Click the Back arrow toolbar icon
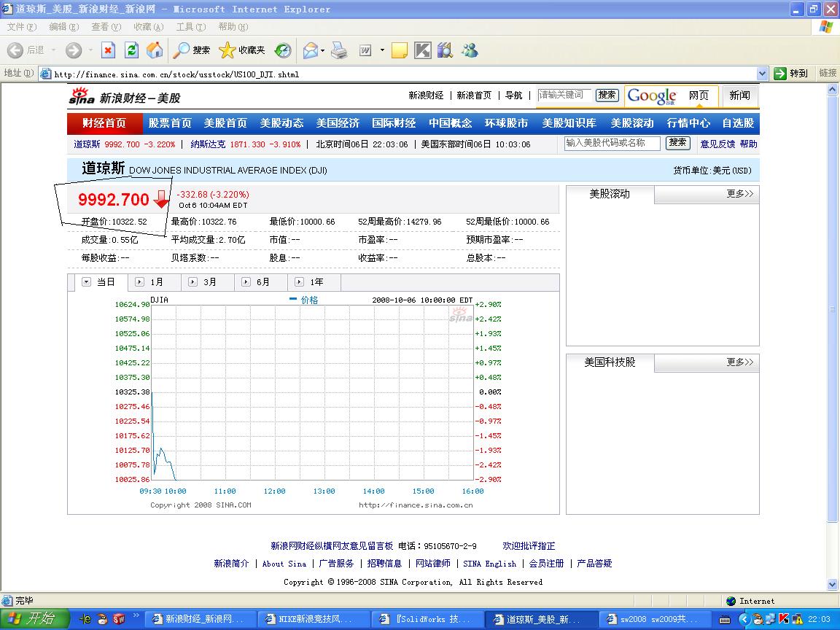This screenshot has height=630, width=840. 15,50
